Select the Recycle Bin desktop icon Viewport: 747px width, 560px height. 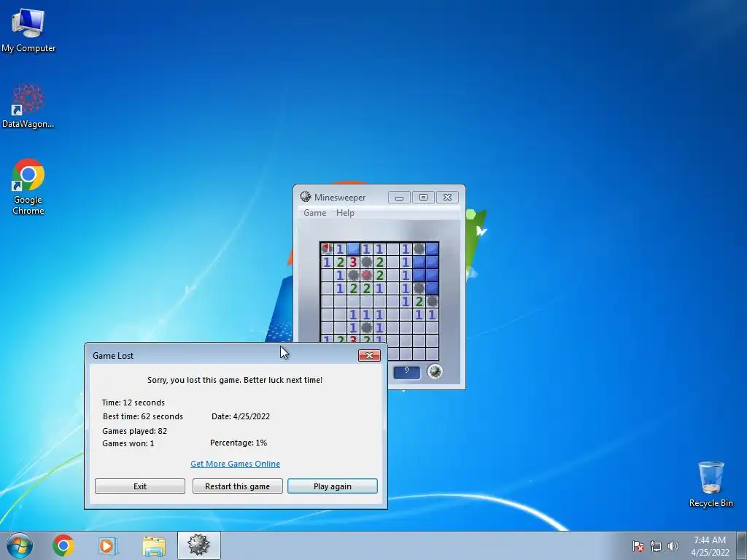click(711, 484)
